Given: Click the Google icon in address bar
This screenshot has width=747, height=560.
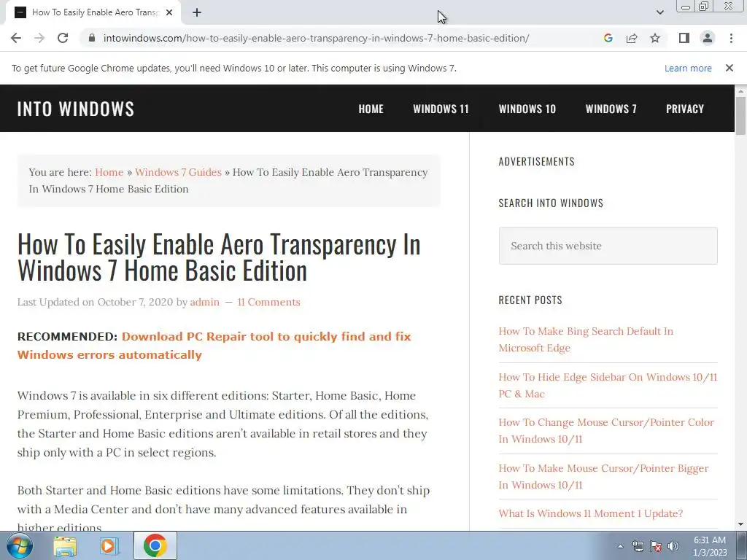Looking at the screenshot, I should click(x=608, y=38).
